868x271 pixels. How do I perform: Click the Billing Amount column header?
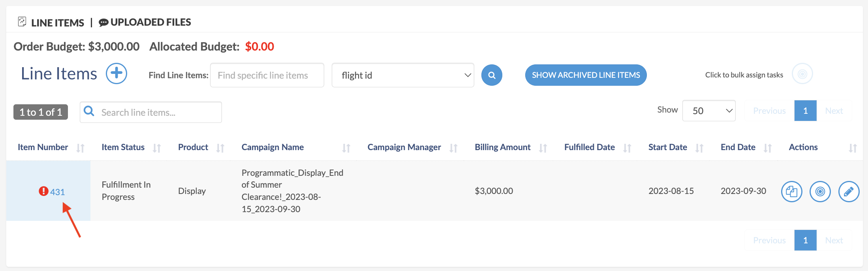coord(502,147)
